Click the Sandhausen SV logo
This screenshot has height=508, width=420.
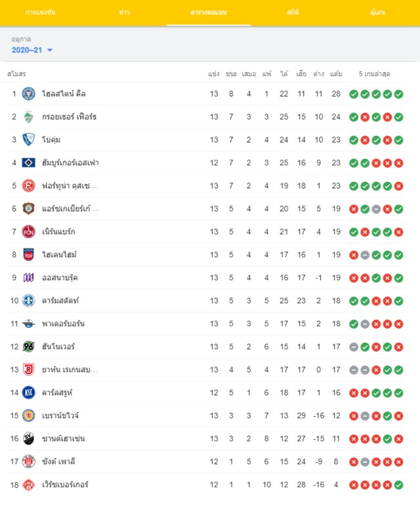(28, 438)
